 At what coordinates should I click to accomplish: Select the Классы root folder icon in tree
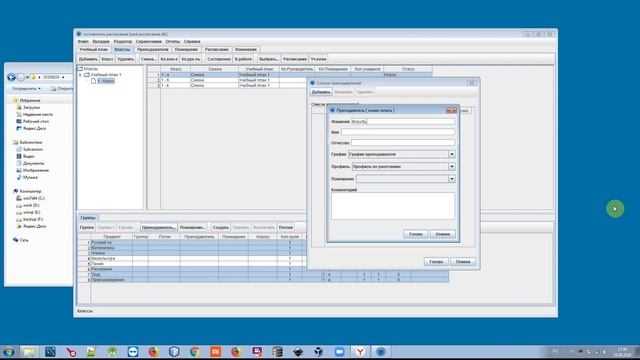(80, 69)
